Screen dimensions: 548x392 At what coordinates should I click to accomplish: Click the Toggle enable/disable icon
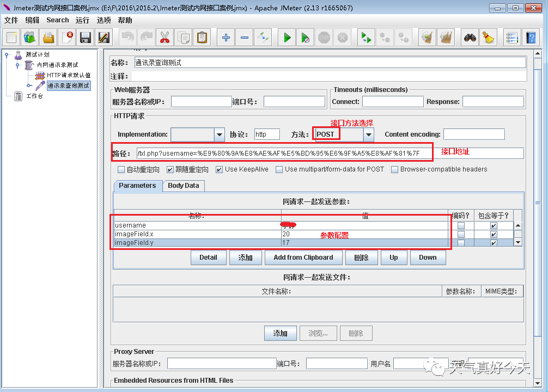pos(263,38)
